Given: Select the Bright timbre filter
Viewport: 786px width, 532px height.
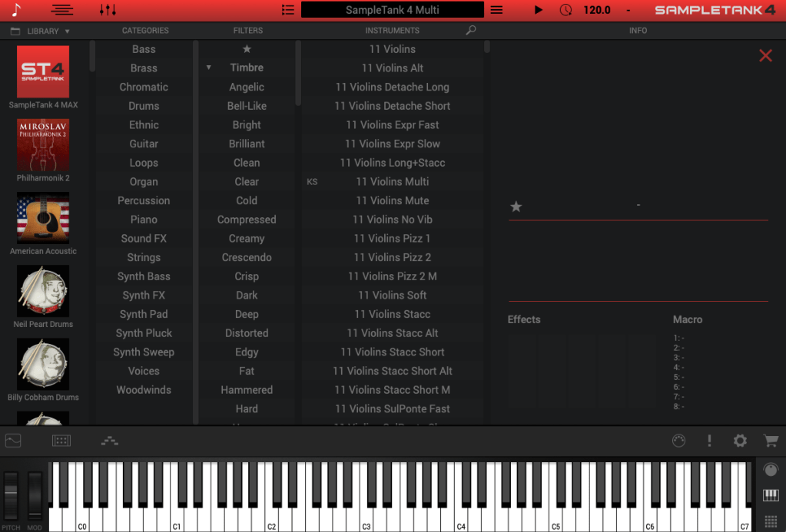Looking at the screenshot, I should (247, 124).
